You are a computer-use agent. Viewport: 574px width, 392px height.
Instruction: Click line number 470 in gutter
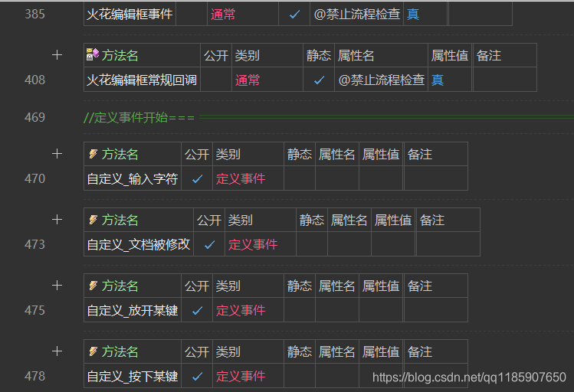34,179
